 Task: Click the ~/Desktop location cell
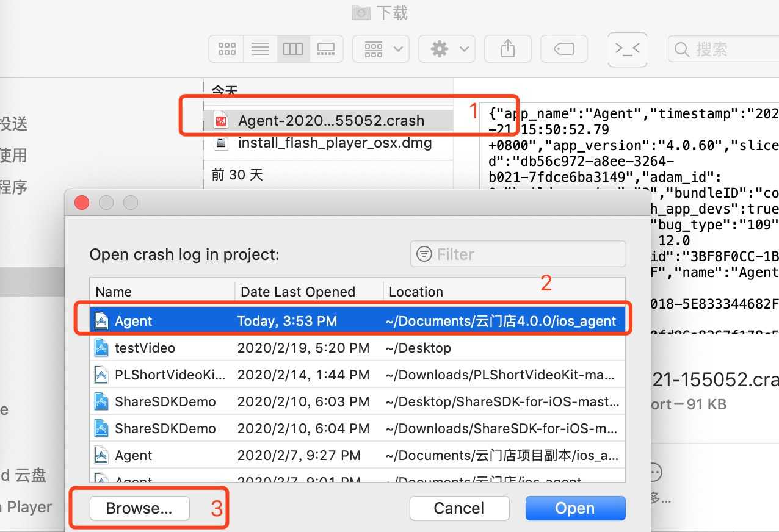pos(418,348)
